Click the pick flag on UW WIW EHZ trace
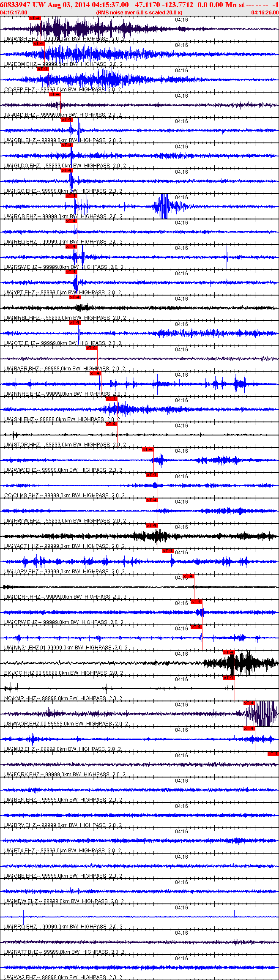This screenshot has height=980, width=279. click(x=148, y=449)
